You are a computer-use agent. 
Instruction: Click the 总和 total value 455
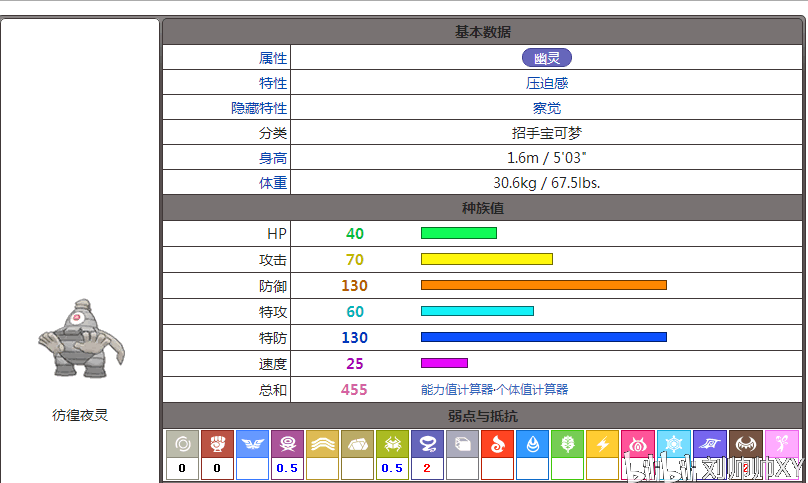pos(354,390)
